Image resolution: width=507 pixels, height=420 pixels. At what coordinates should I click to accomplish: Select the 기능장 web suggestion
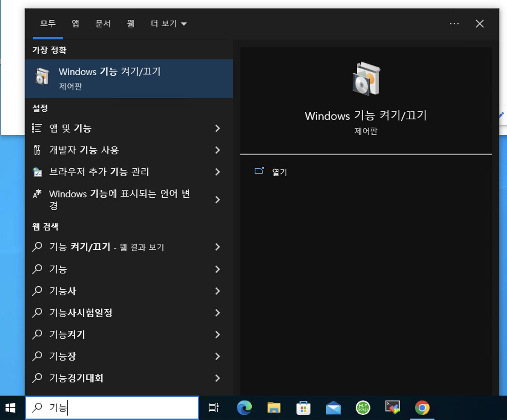tap(129, 356)
